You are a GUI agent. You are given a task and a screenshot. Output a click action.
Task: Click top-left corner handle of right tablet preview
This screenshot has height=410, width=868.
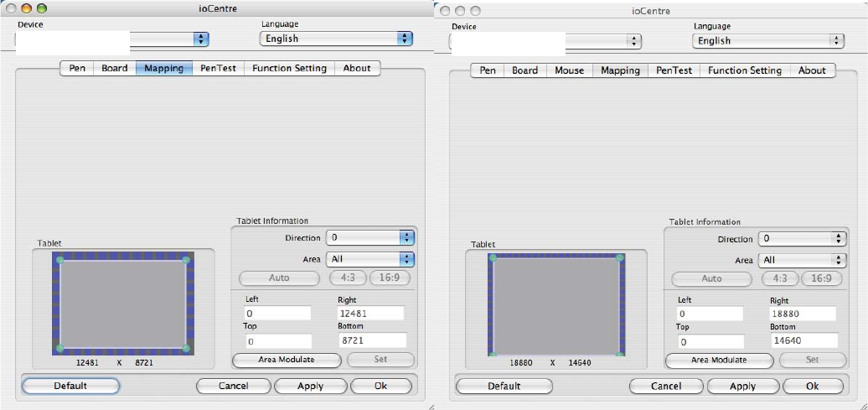493,257
